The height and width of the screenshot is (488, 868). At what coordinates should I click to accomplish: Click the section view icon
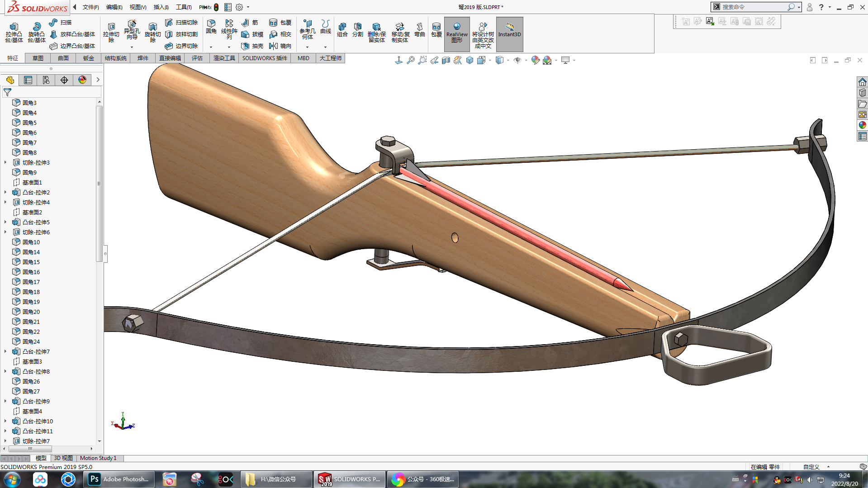coord(446,60)
